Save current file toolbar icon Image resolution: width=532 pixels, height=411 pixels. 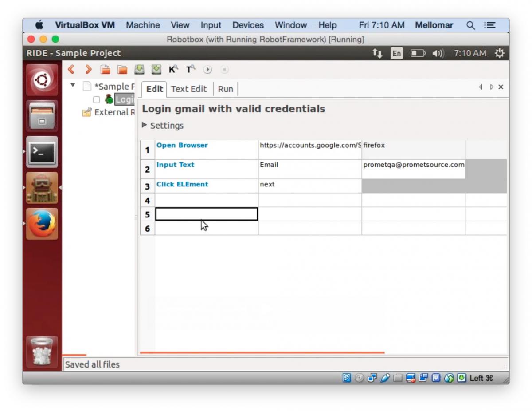click(140, 69)
